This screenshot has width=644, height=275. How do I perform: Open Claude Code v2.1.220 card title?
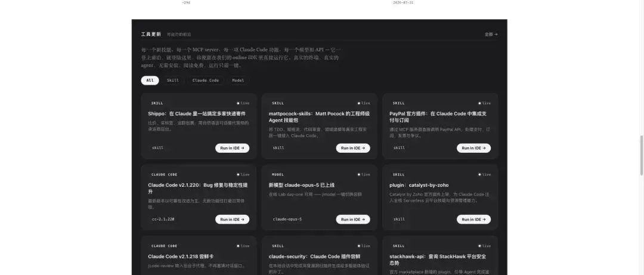click(197, 189)
